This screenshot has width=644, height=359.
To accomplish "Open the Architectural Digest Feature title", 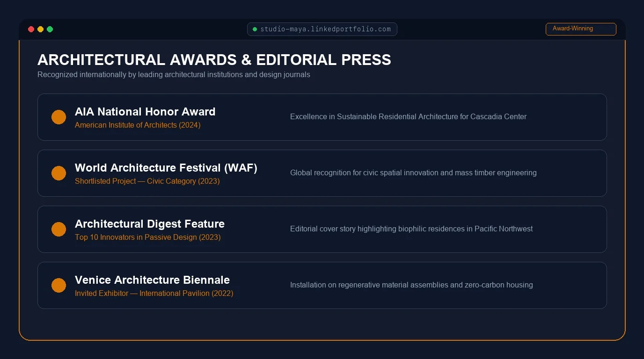I will point(150,224).
